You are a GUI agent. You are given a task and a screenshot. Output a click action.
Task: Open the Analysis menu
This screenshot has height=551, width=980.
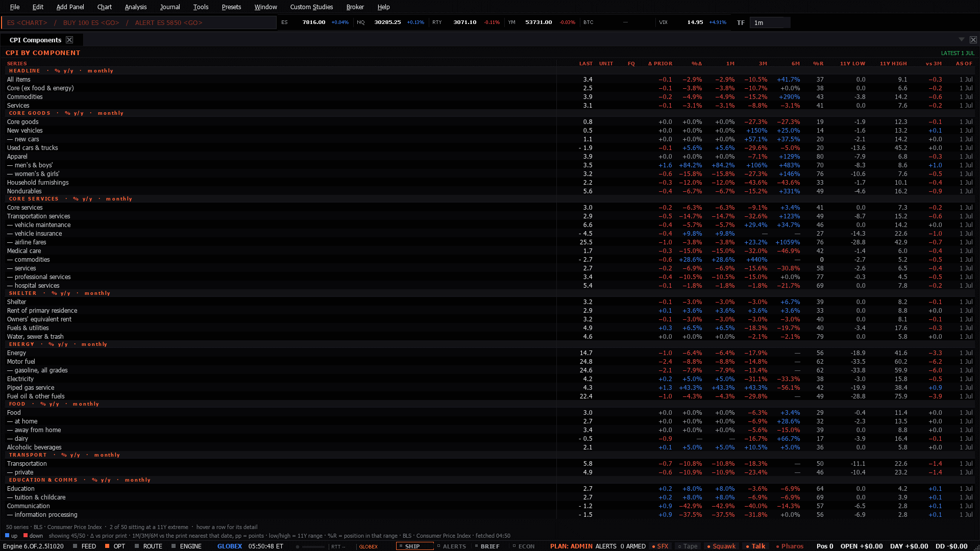tap(136, 7)
